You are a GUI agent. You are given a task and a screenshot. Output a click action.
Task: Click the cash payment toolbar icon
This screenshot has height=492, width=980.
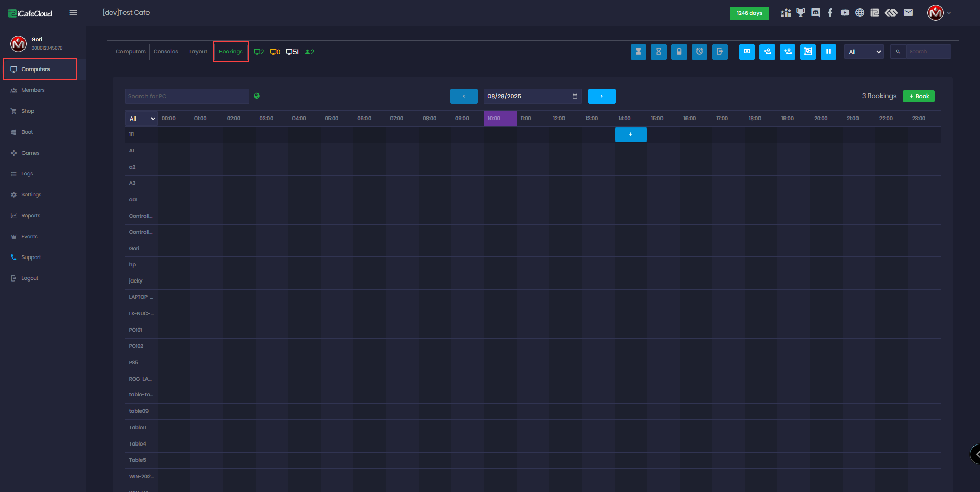(x=747, y=52)
